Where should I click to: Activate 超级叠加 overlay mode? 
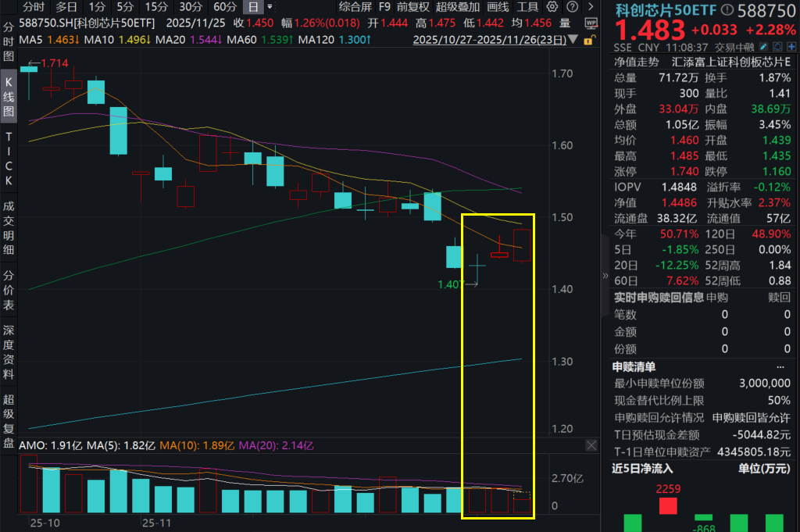click(x=457, y=6)
